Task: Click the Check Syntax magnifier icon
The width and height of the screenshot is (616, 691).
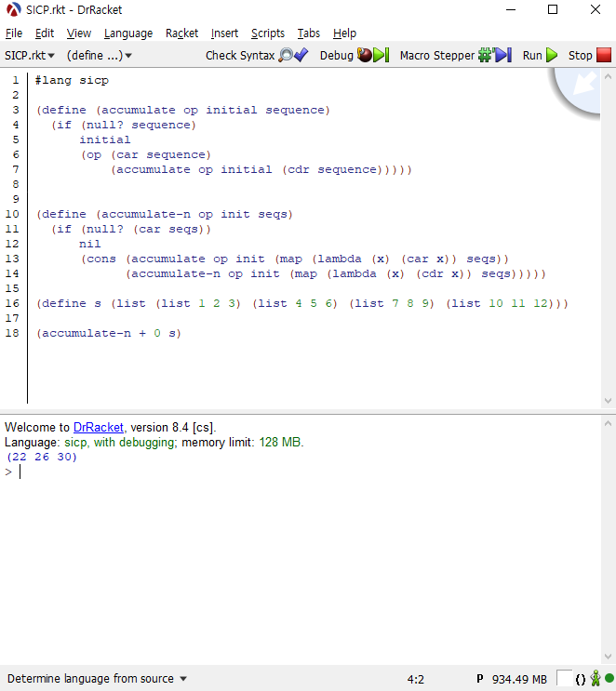Action: (x=287, y=56)
